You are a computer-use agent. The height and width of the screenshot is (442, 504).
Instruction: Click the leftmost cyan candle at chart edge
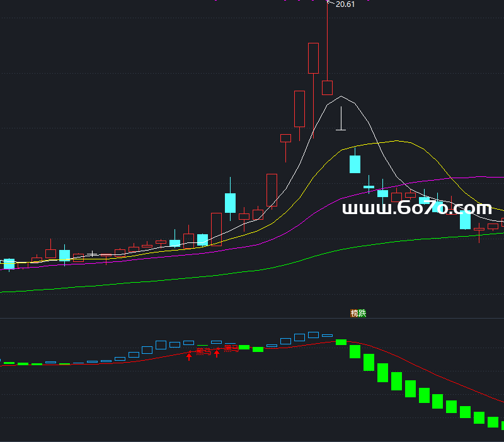coord(9,263)
